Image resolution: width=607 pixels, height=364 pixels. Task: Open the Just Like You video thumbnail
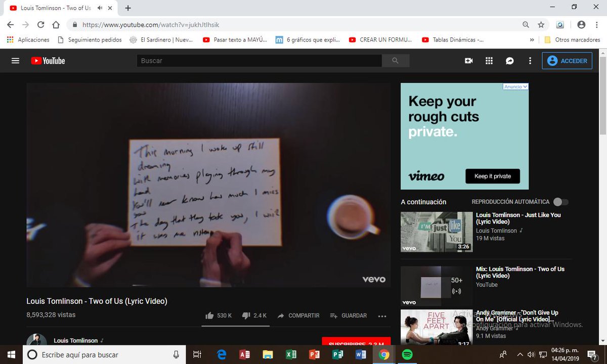pos(437,232)
